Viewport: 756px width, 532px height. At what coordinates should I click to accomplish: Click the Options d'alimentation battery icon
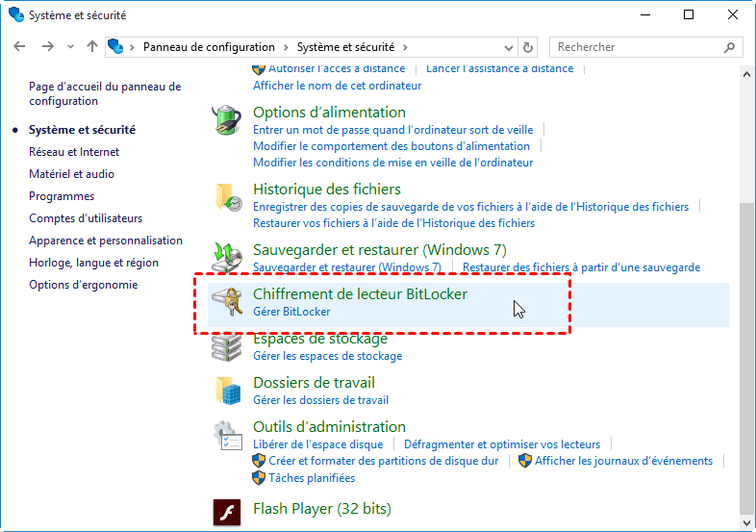click(x=227, y=119)
